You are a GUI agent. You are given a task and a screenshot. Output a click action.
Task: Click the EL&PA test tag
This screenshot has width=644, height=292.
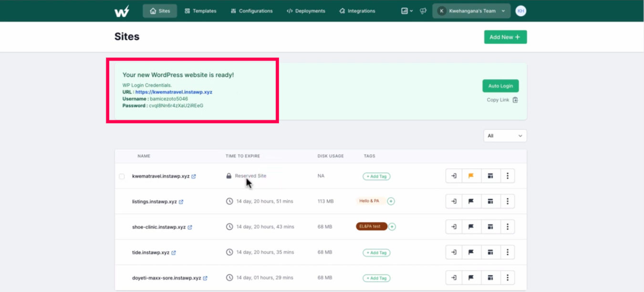(x=372, y=226)
